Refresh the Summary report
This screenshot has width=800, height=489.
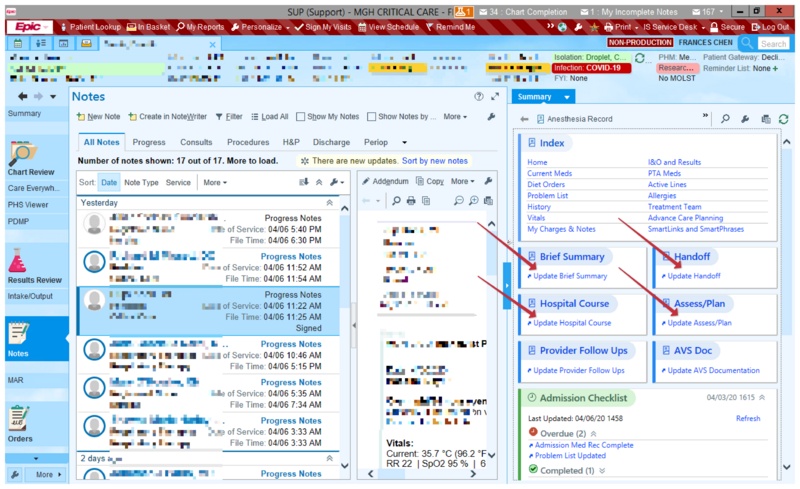tap(784, 119)
